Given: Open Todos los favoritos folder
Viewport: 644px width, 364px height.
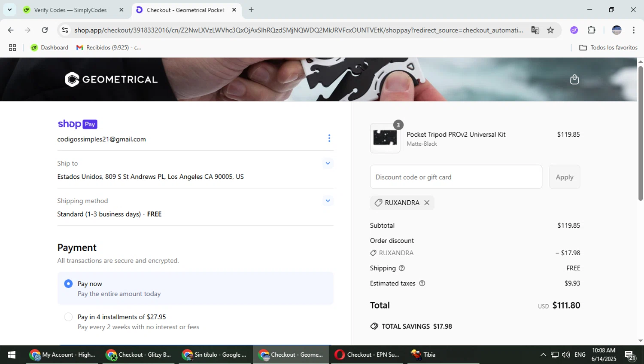Looking at the screenshot, I should tap(608, 48).
